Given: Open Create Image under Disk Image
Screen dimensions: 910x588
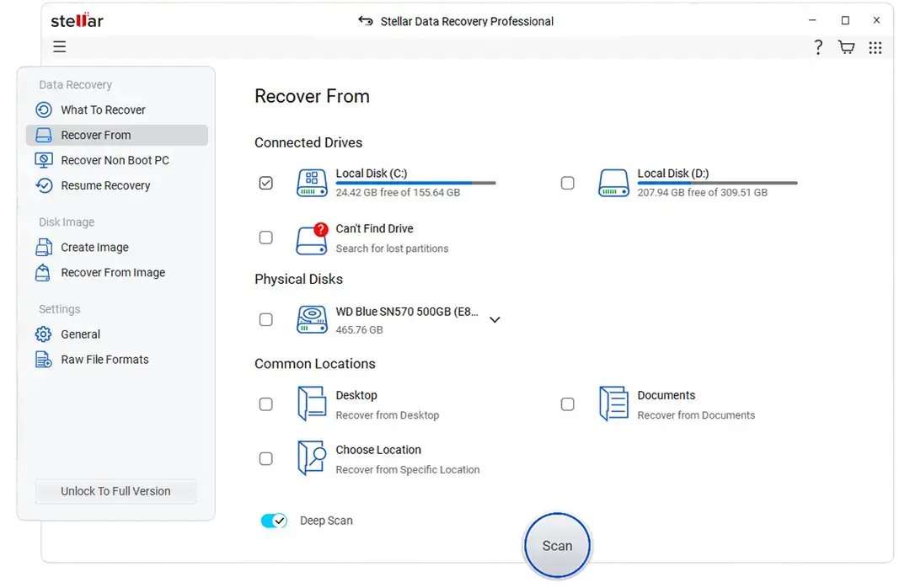Looking at the screenshot, I should pyautogui.click(x=94, y=248).
